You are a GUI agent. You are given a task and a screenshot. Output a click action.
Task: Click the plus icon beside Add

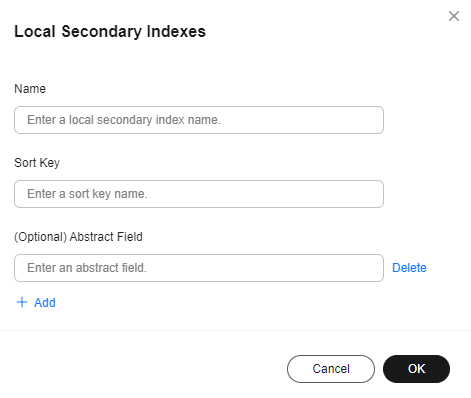click(x=22, y=302)
